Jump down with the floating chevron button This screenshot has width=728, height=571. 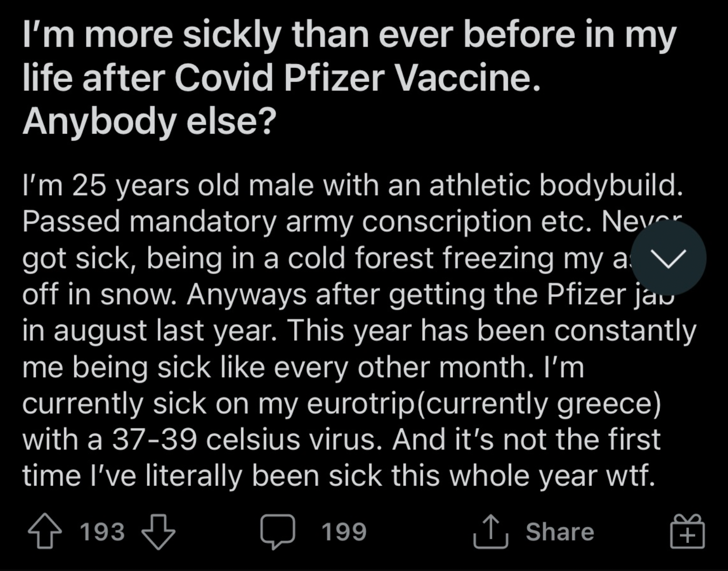(x=668, y=258)
